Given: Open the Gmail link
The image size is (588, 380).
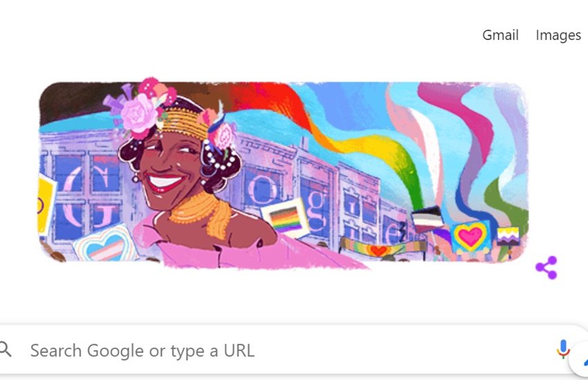Looking at the screenshot, I should [500, 35].
